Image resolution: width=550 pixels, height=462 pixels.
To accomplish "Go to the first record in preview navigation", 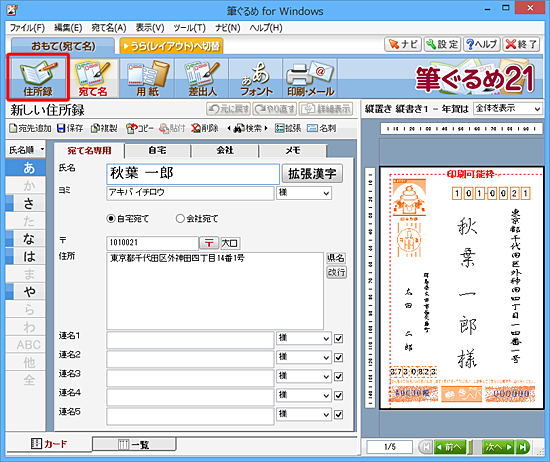I will click(426, 447).
